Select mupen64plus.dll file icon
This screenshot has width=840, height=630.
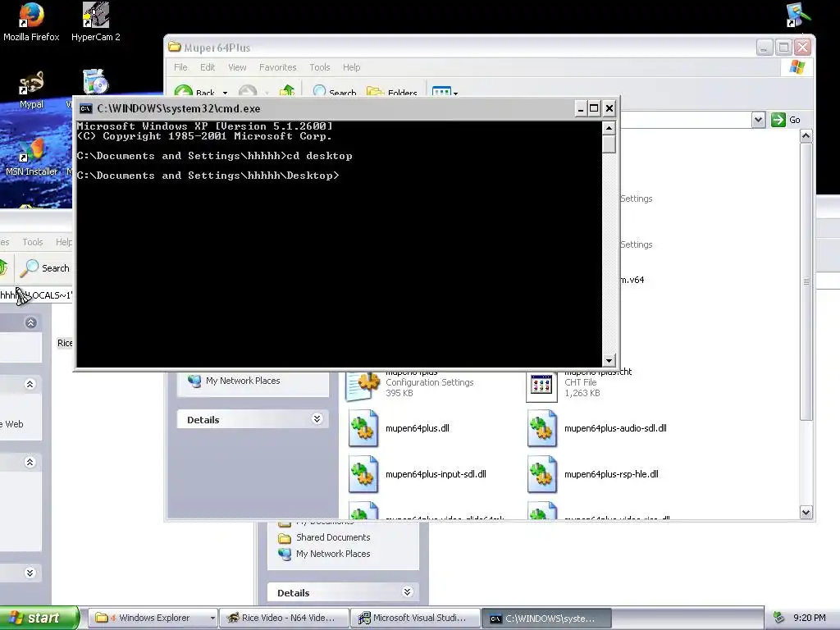pos(363,428)
